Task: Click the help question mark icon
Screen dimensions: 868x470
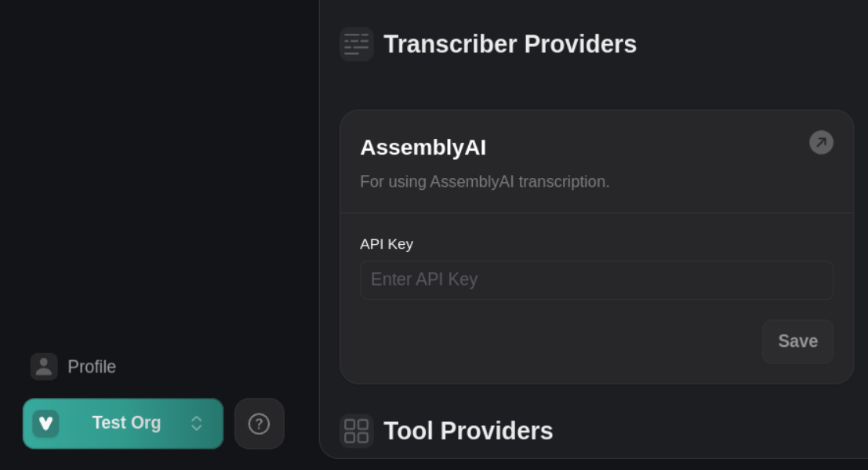Action: [x=259, y=424]
